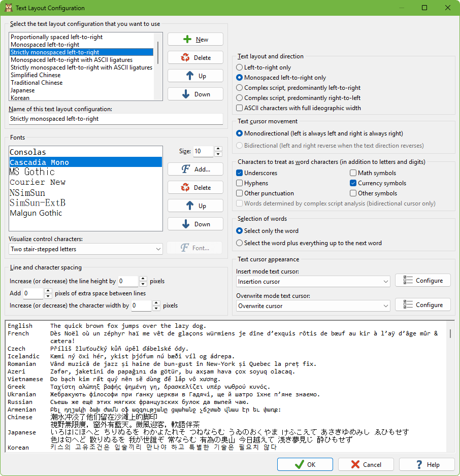Click the configuration name input field
The height and width of the screenshot is (476, 460).
click(116, 119)
